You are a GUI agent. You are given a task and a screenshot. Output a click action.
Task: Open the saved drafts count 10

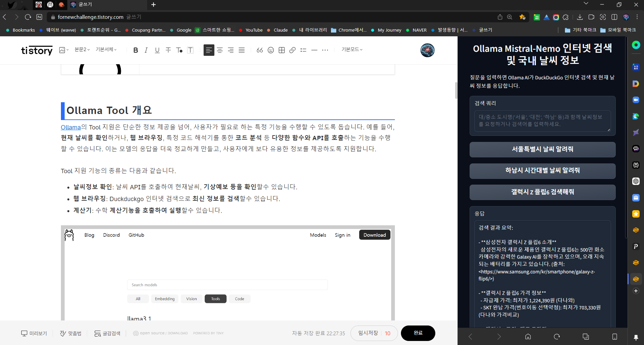pyautogui.click(x=388, y=333)
